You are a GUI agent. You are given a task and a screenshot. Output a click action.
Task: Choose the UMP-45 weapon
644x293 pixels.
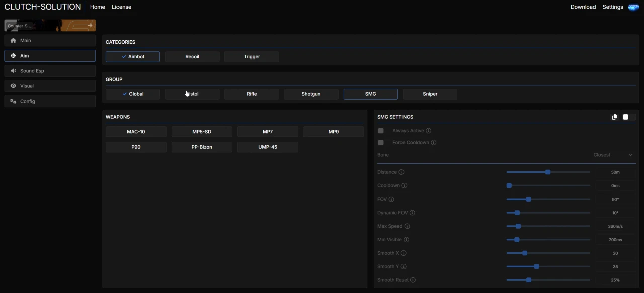[x=268, y=147]
